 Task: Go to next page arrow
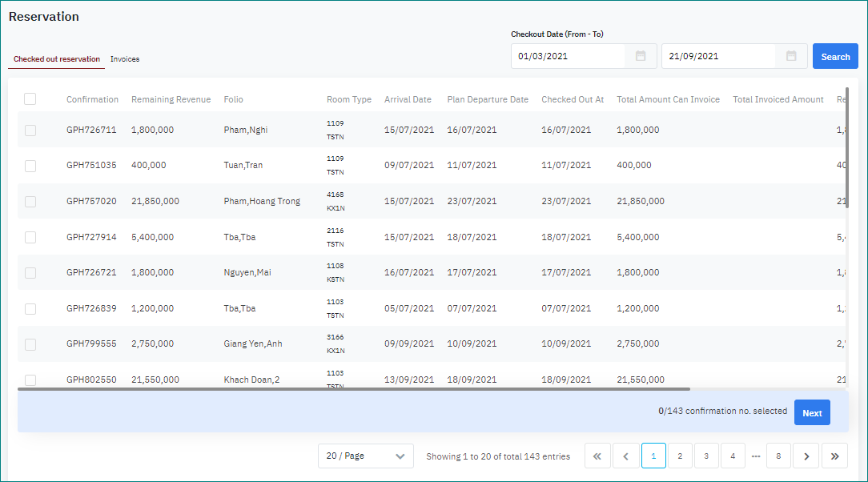coord(806,456)
